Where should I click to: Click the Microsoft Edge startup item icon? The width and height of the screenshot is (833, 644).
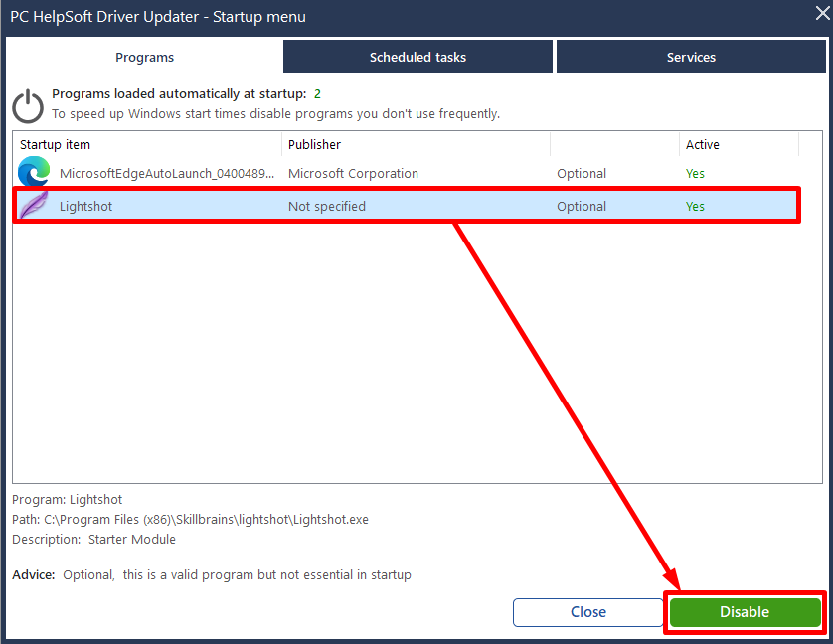coord(34,172)
